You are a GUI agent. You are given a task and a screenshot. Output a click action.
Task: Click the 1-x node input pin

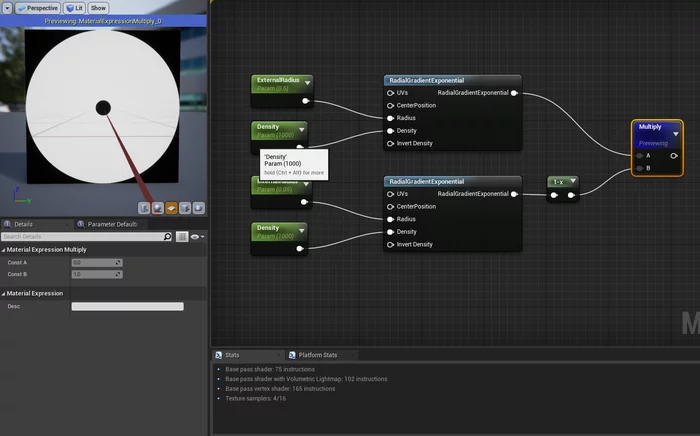(554, 195)
